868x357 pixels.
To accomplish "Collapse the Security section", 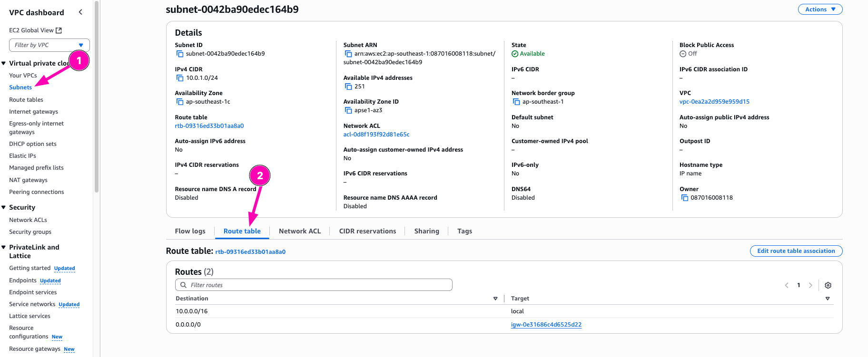I will (x=4, y=207).
